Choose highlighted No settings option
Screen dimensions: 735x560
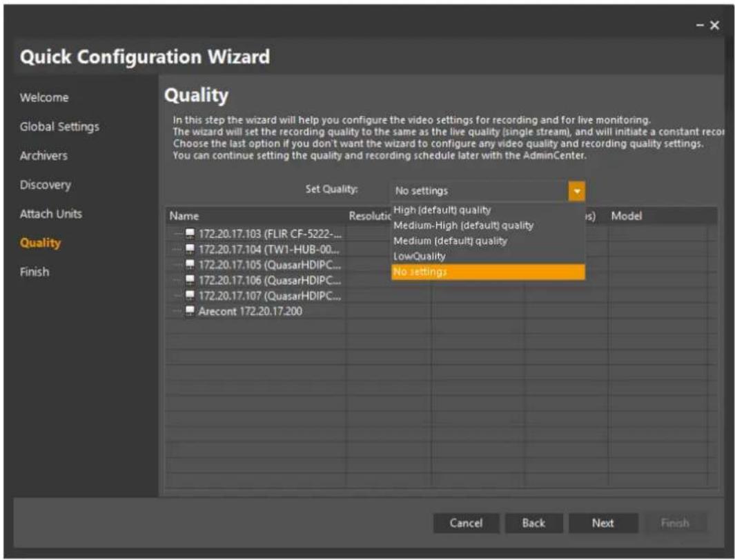[x=488, y=272]
